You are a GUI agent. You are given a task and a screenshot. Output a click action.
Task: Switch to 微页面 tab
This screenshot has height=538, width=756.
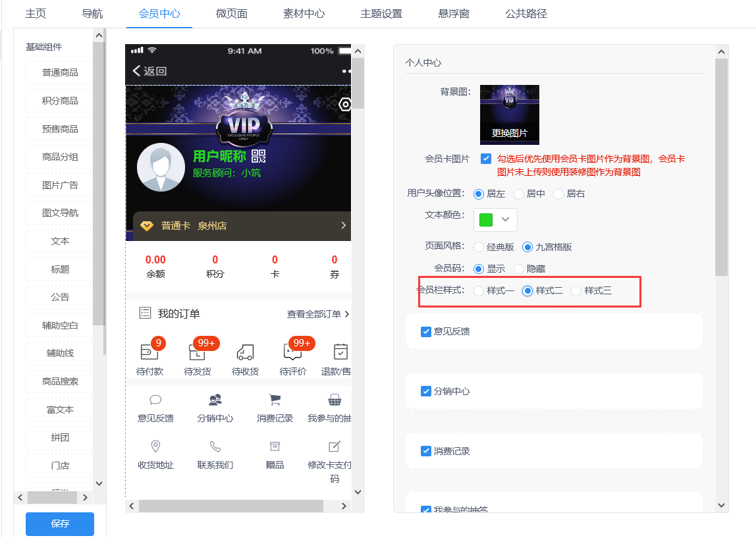(x=232, y=13)
